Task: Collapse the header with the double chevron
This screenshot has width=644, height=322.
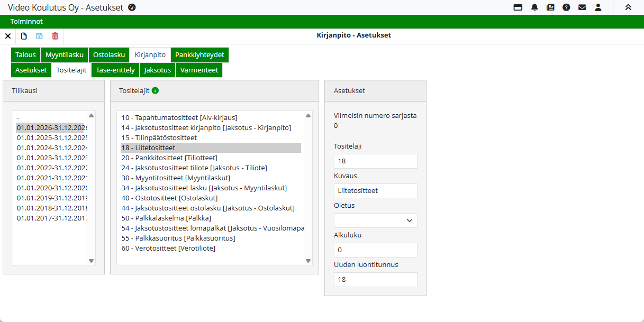Action: [x=628, y=7]
